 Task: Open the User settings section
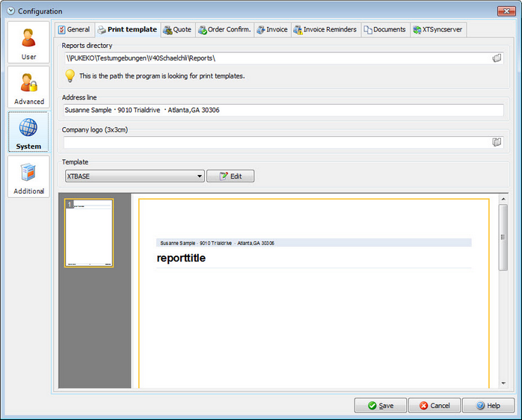click(x=28, y=43)
